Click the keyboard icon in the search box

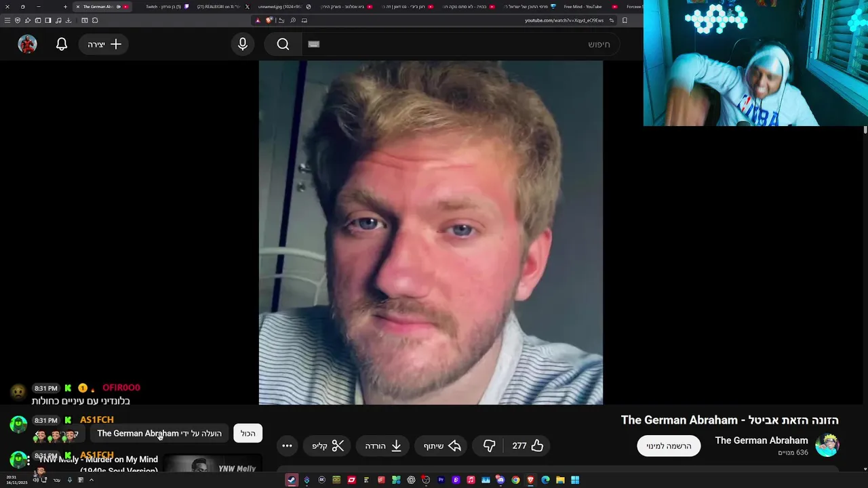coord(313,44)
